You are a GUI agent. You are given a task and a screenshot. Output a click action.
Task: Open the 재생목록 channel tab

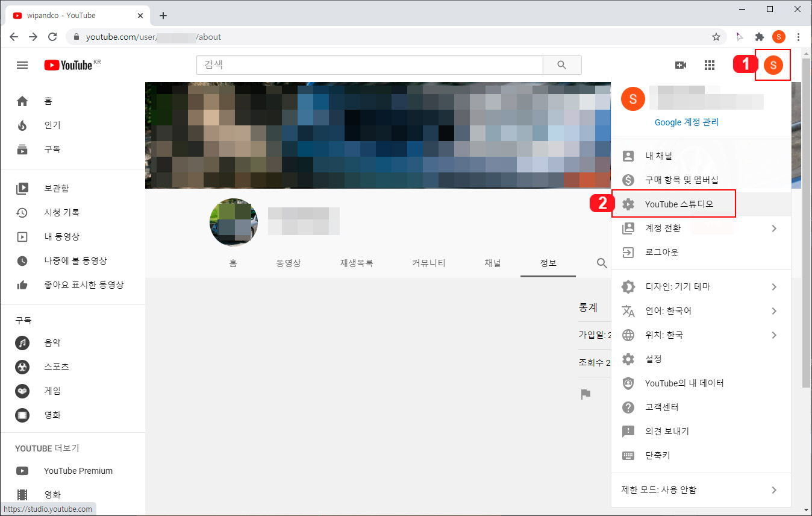tap(356, 263)
